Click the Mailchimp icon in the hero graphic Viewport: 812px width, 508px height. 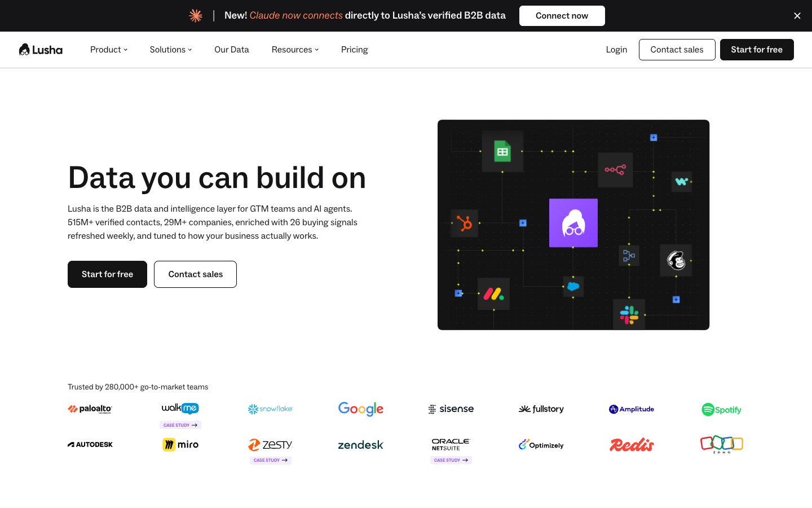click(676, 260)
